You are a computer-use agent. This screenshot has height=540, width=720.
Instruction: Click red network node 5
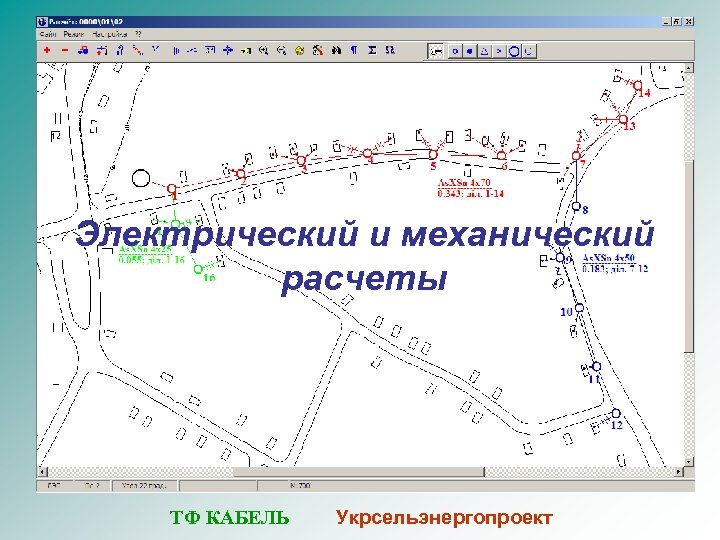tap(433, 154)
